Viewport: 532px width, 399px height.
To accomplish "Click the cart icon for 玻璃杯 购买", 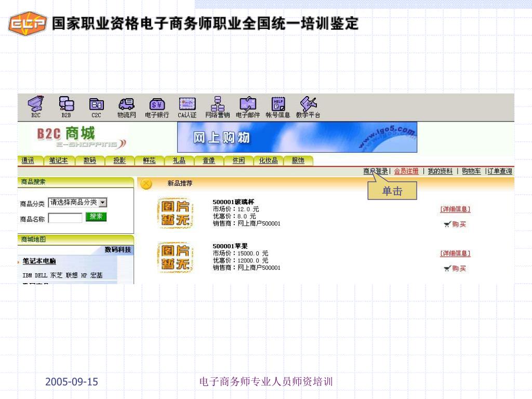I will [x=447, y=224].
